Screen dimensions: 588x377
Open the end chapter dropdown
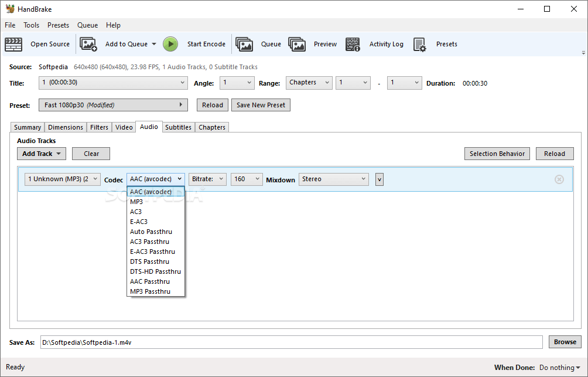tap(404, 83)
